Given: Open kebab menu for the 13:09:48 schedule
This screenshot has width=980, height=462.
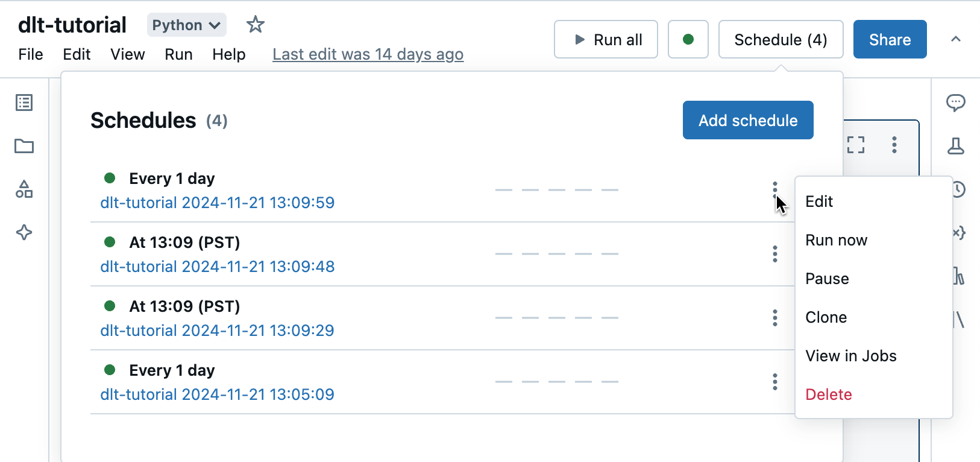Looking at the screenshot, I should pyautogui.click(x=775, y=254).
